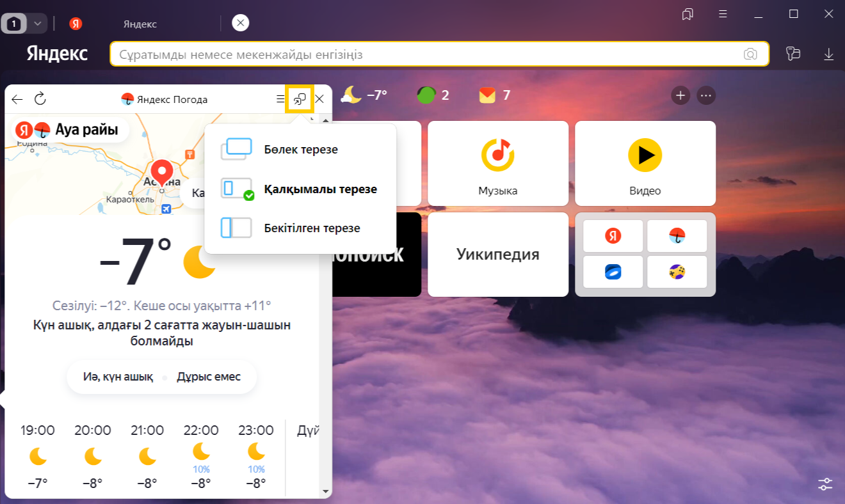Open the weather panel hamburger menu
The image size is (845, 504).
pyautogui.click(x=280, y=99)
